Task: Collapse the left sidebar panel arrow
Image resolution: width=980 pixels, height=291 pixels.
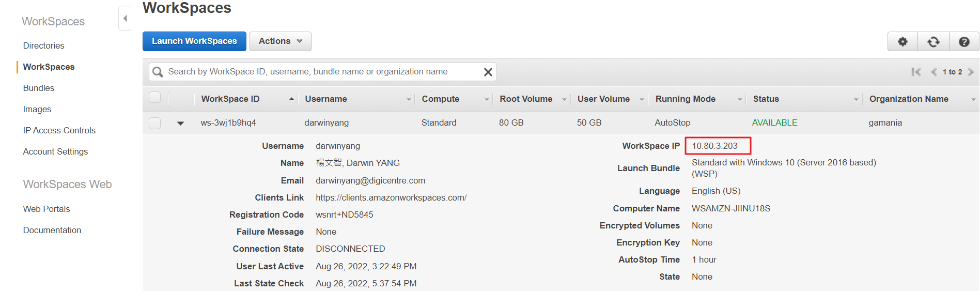Action: [125, 19]
